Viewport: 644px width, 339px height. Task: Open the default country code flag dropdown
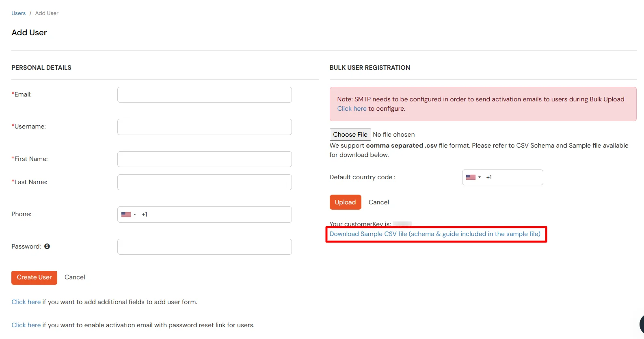point(473,177)
